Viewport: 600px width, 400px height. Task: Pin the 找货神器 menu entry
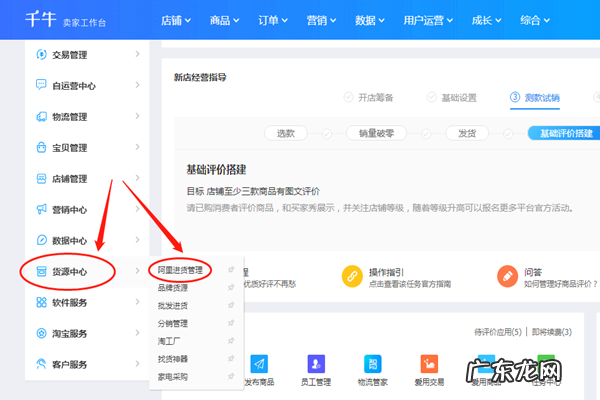point(231,359)
